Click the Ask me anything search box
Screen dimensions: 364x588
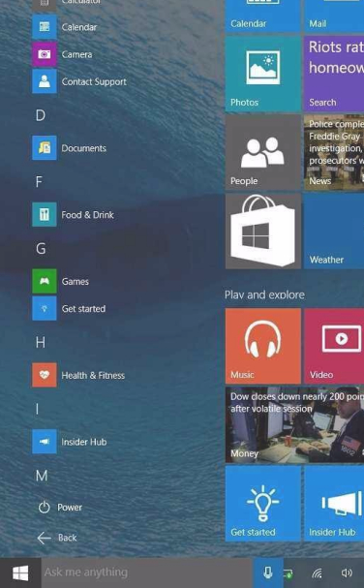pyautogui.click(x=147, y=573)
